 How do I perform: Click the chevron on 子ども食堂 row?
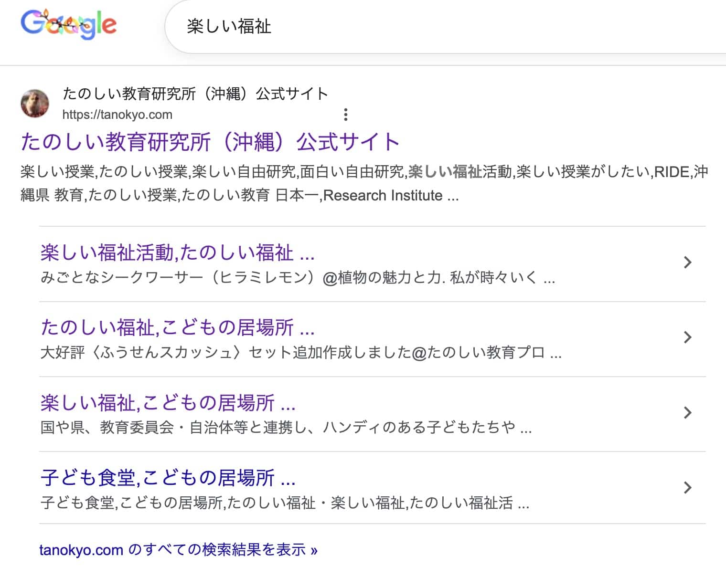pos(687,487)
